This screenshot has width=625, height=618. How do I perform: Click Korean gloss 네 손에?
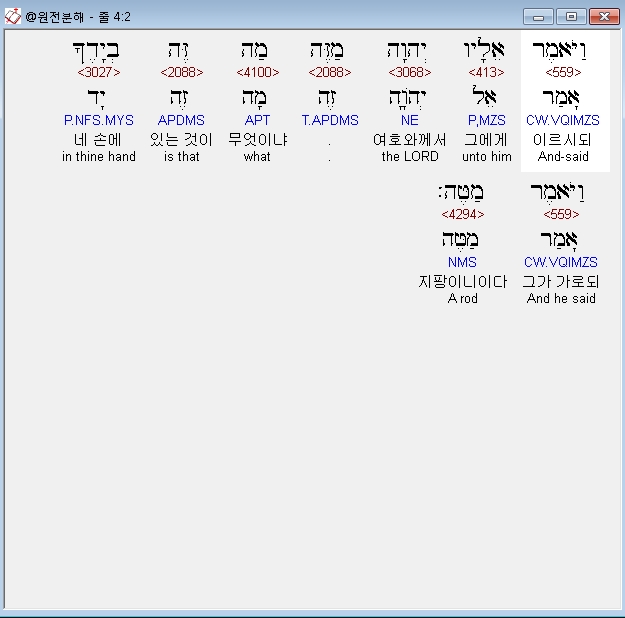pyautogui.click(x=98, y=140)
